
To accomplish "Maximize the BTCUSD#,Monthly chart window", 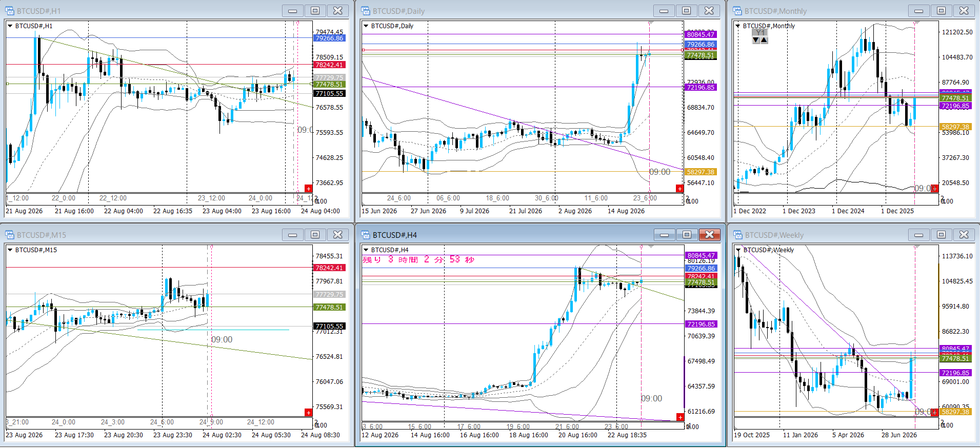I will pos(941,11).
